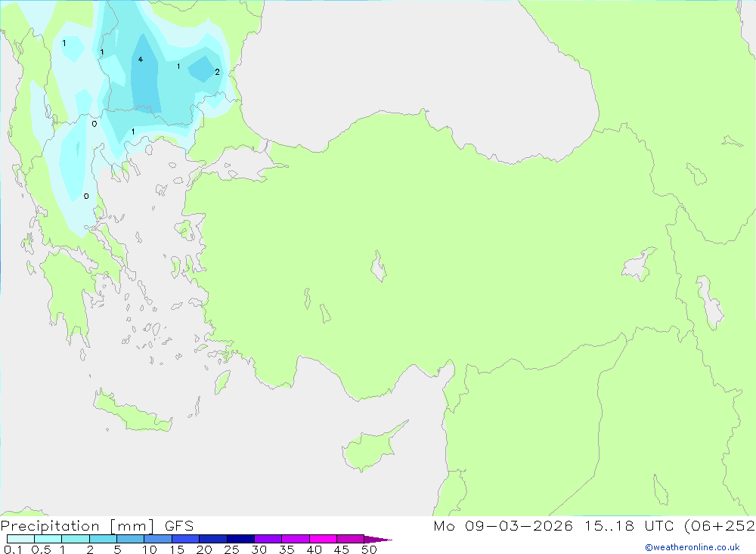756x554 pixels.
Task: Click the 25–30 mm navy legend swatch
Action: (x=240, y=539)
